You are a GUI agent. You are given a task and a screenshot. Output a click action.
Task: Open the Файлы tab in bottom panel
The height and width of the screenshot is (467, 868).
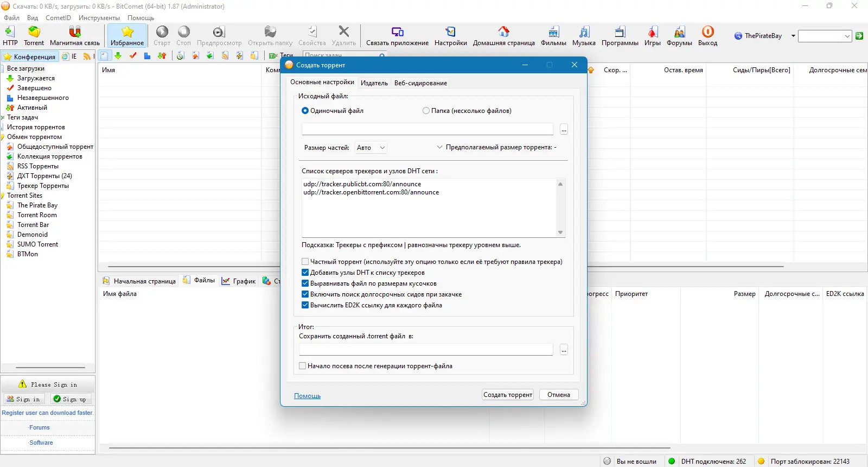tap(199, 280)
